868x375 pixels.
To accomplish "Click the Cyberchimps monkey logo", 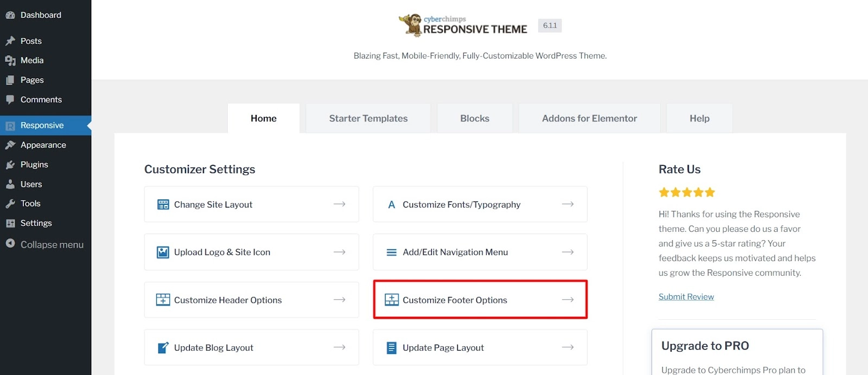I will (x=411, y=25).
